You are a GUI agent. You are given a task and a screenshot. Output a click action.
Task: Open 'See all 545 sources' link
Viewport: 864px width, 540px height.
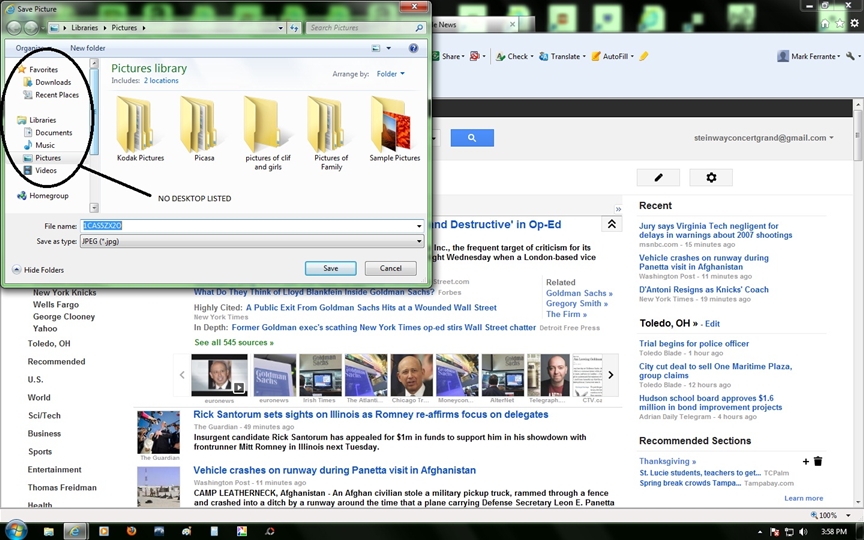pyautogui.click(x=234, y=343)
